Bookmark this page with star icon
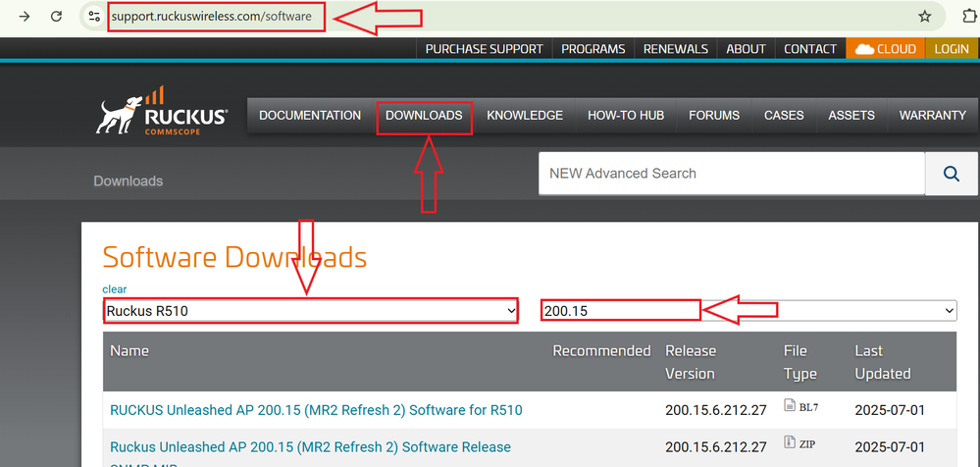Viewport: 980px width, 467px height. point(924,17)
